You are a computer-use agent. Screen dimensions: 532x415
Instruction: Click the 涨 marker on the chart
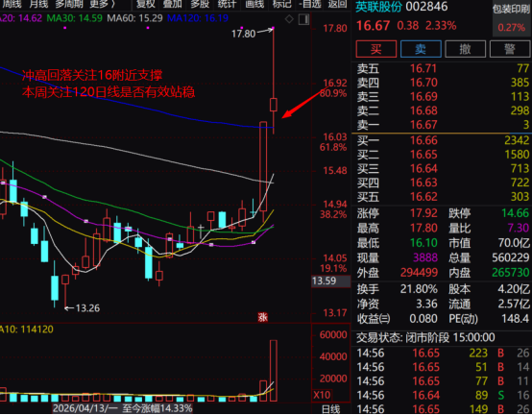pos(262,317)
